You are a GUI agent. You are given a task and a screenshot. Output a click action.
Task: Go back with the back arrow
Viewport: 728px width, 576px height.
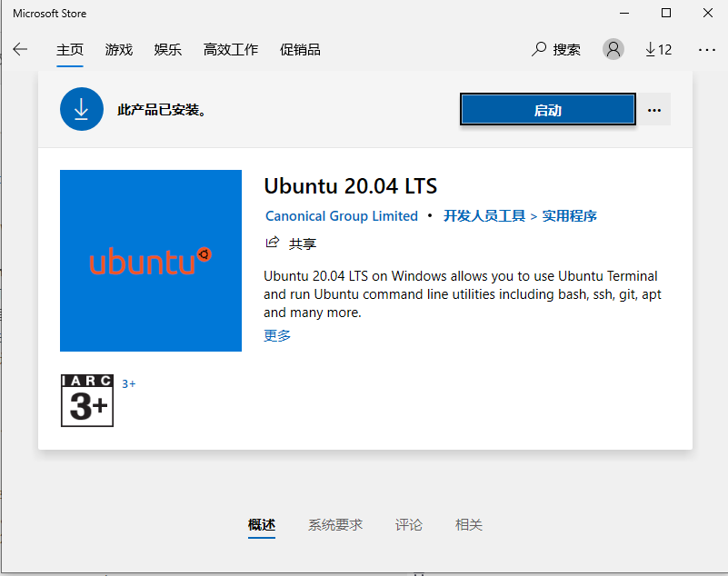pos(20,49)
